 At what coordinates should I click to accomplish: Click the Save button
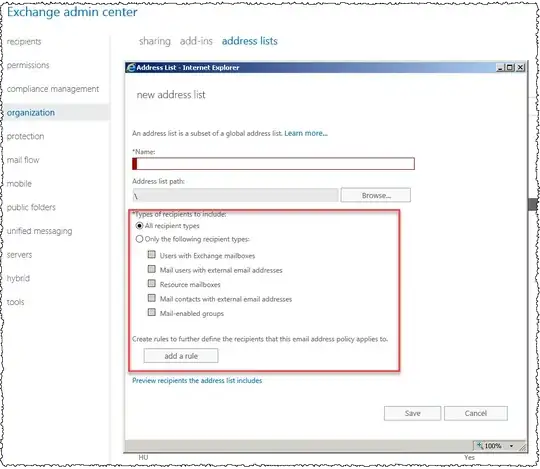(x=412, y=413)
